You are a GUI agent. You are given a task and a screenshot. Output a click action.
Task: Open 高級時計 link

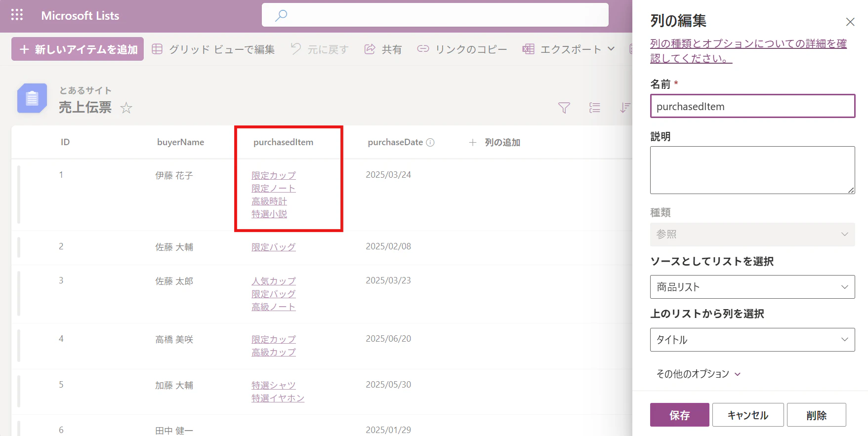click(x=269, y=201)
